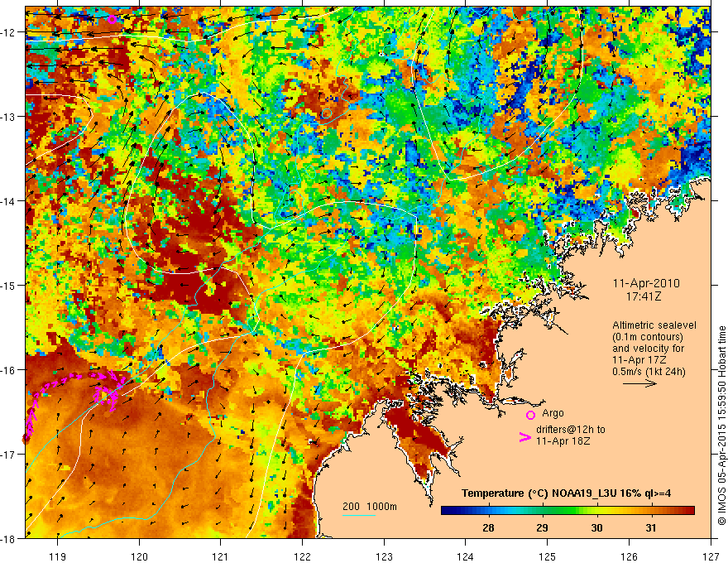
Task: Click the Argo float marker near latitude -12
Action: pyautogui.click(x=112, y=19)
